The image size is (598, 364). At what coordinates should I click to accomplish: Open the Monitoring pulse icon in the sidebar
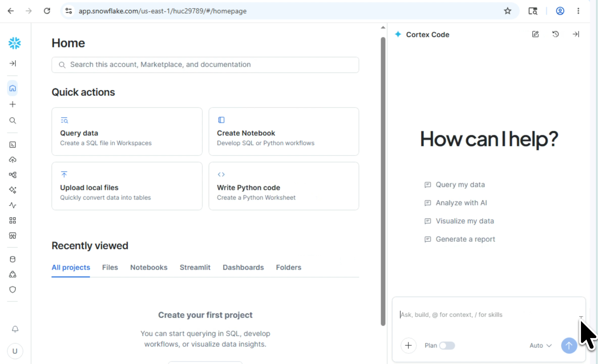point(13,205)
